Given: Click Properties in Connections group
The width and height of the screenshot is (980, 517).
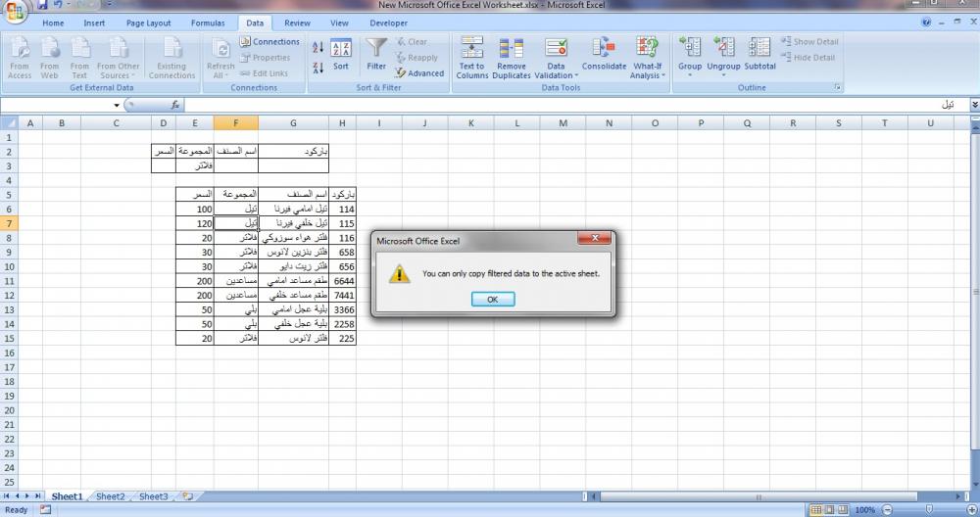Looking at the screenshot, I should 265,58.
